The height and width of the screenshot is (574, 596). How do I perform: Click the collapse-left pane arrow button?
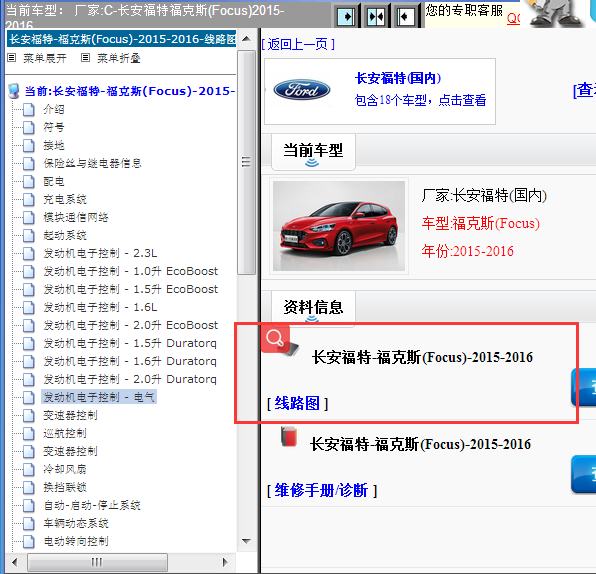click(406, 16)
